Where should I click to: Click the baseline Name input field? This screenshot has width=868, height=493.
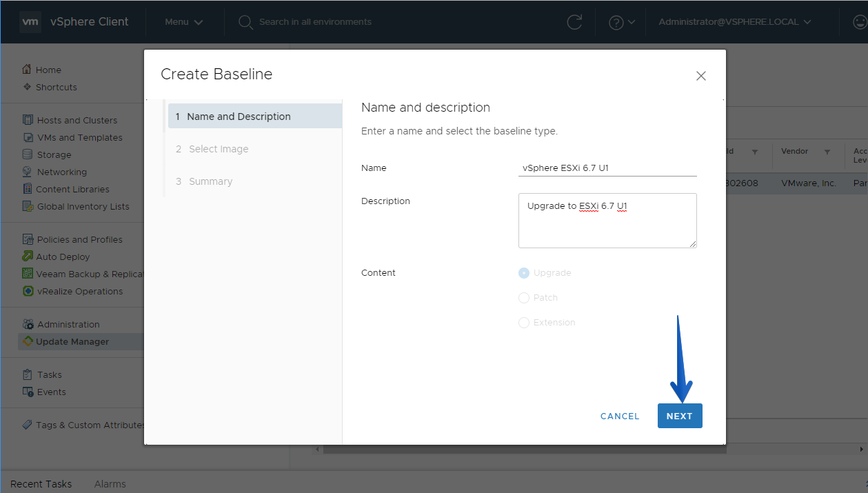607,168
